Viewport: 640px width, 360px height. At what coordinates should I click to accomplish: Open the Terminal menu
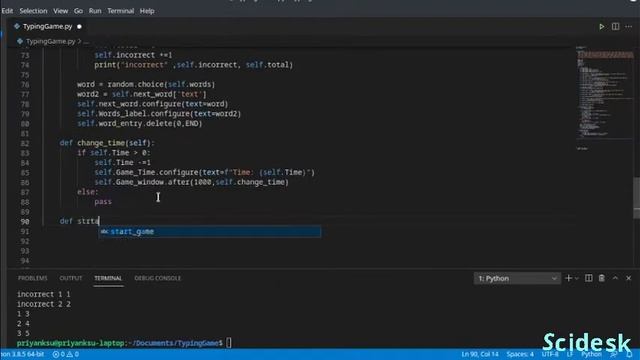tap(120, 11)
